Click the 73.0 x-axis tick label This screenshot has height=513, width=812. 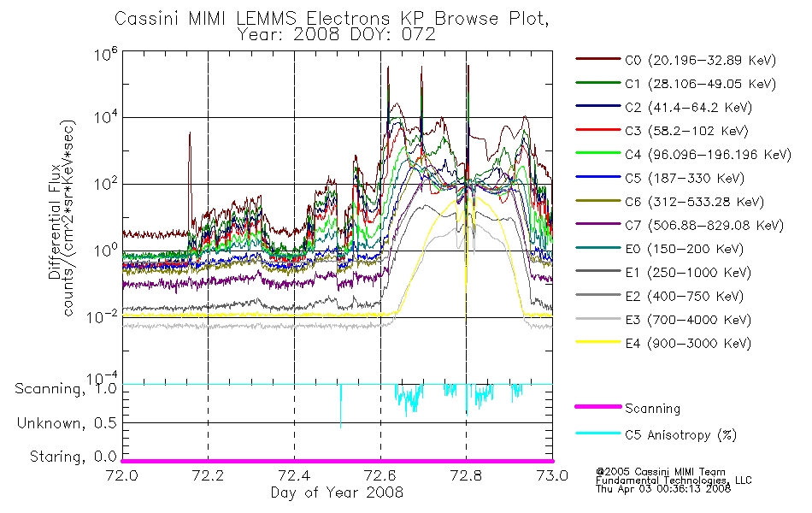click(552, 475)
